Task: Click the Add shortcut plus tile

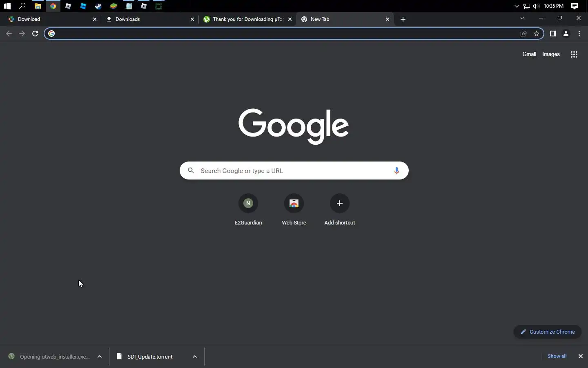Action: click(x=340, y=209)
